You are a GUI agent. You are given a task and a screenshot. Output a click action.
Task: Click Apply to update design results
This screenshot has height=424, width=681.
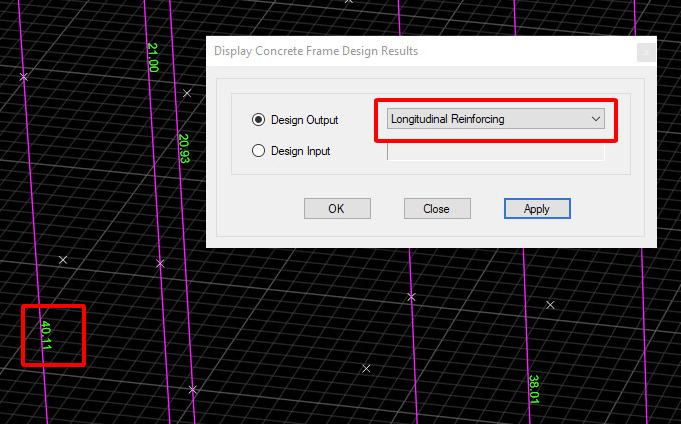[x=537, y=209]
